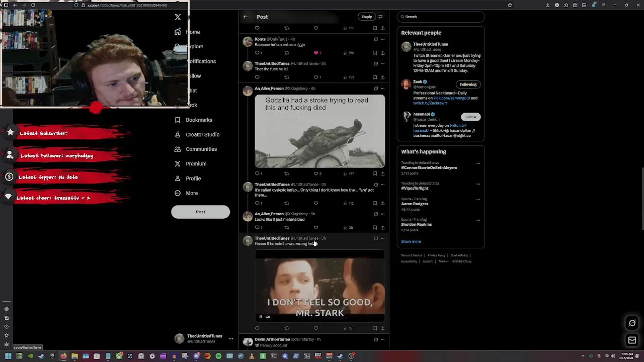Viewport: 644px width, 362px height.
Task: Reply to Konte's comment
Action: tap(258, 53)
